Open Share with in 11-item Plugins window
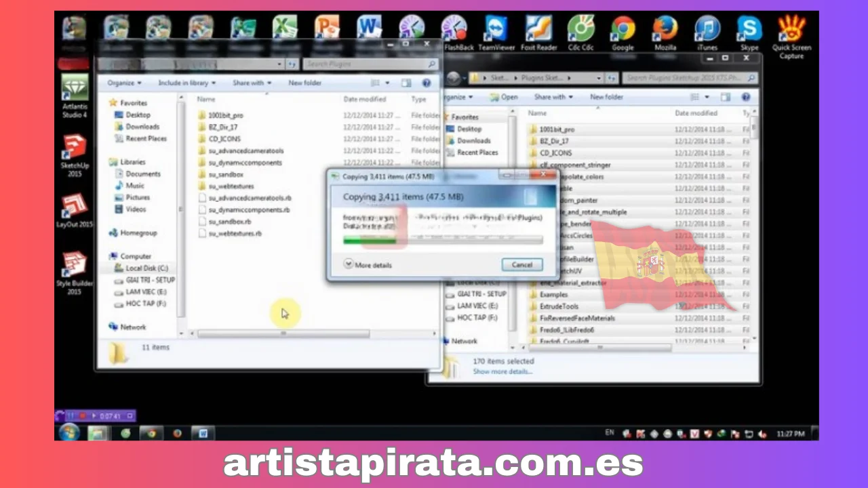This screenshot has height=488, width=868. point(252,83)
